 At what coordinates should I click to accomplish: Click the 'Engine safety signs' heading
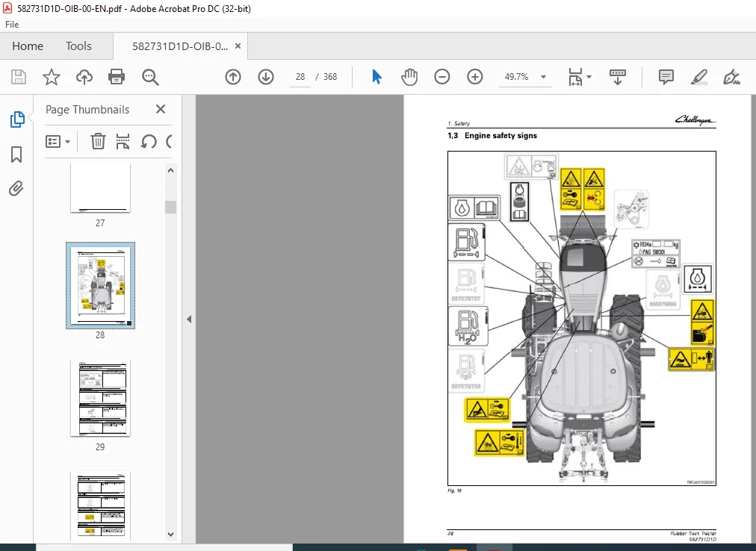[x=501, y=136]
